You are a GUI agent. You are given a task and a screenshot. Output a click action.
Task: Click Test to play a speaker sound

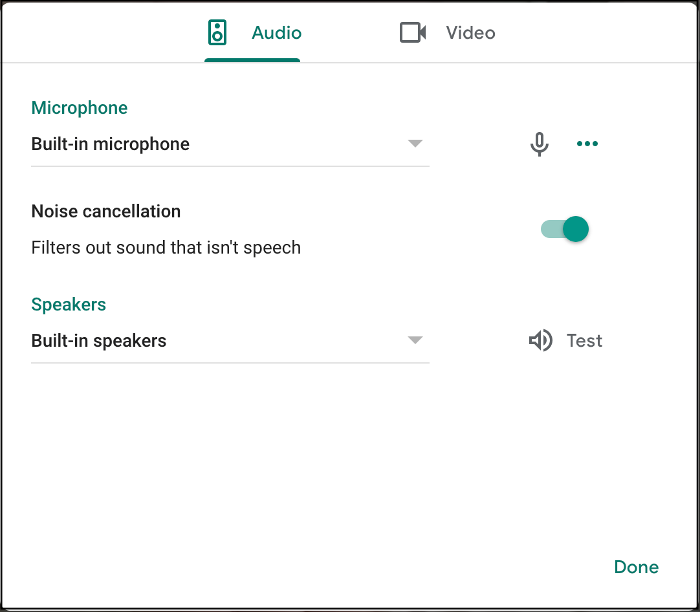tap(584, 340)
